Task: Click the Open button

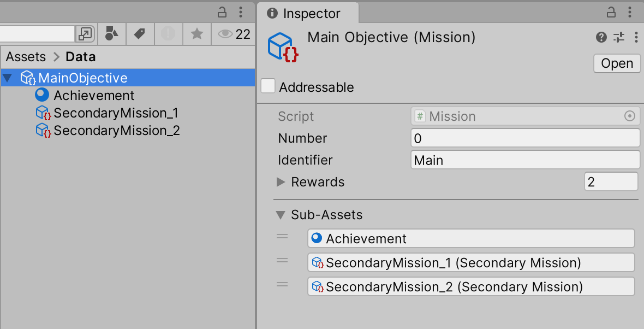Action: (x=617, y=63)
